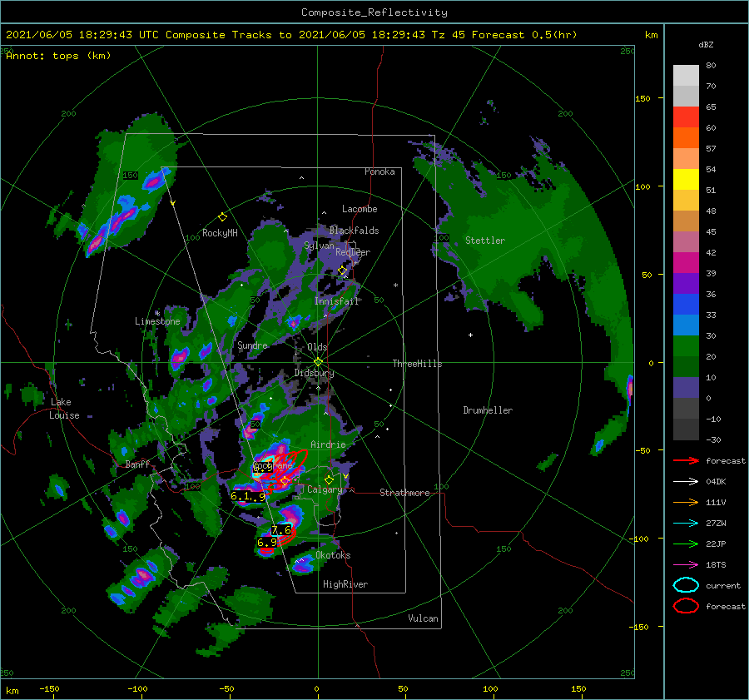Click the 'Sundre' city label

coord(253,345)
